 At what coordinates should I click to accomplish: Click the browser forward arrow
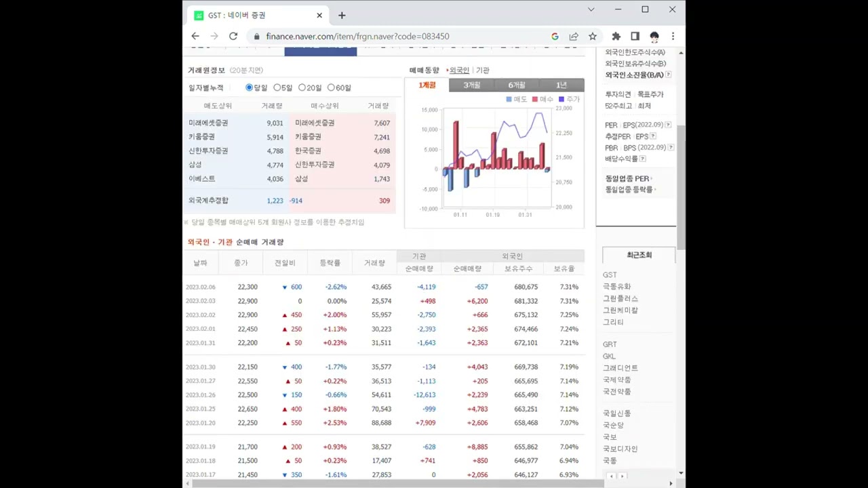pyautogui.click(x=214, y=36)
